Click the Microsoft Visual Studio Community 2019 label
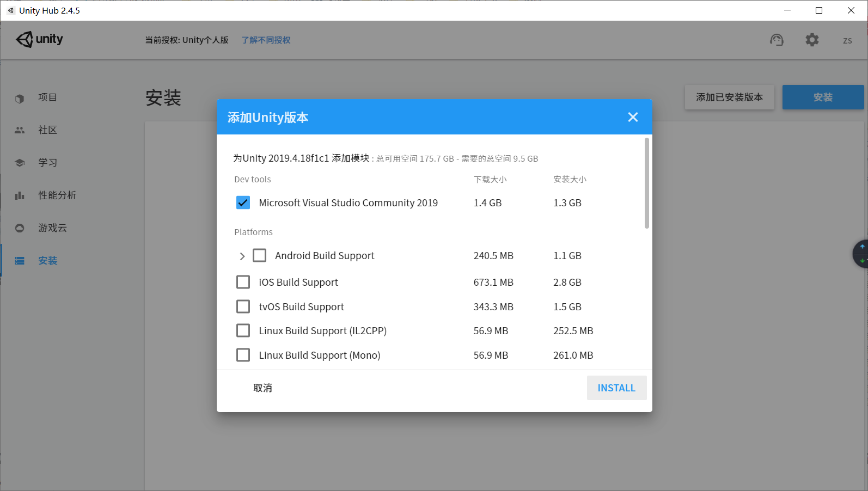 click(348, 202)
